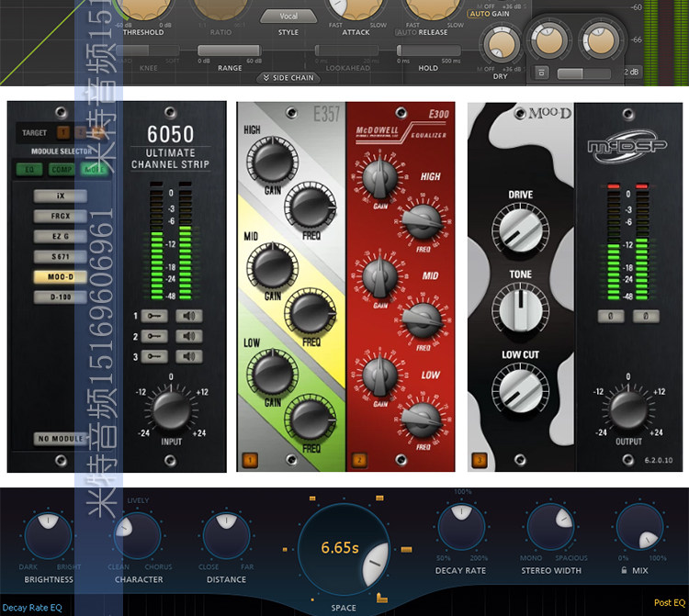Select the FRGX module
The image size is (689, 616).
pos(61,216)
